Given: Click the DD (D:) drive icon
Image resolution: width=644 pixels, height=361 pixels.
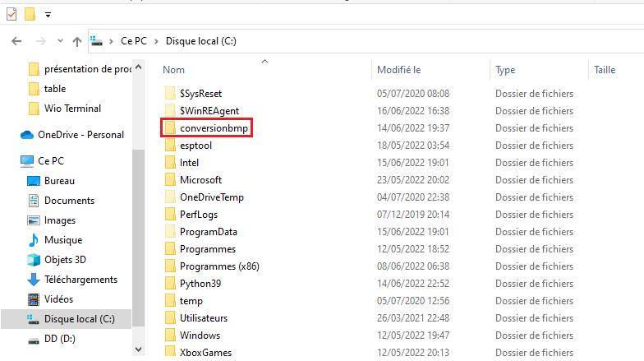Looking at the screenshot, I should click(33, 340).
